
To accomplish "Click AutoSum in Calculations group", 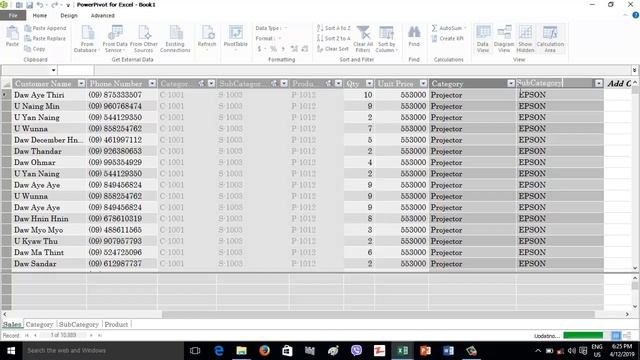I will click(448, 28).
